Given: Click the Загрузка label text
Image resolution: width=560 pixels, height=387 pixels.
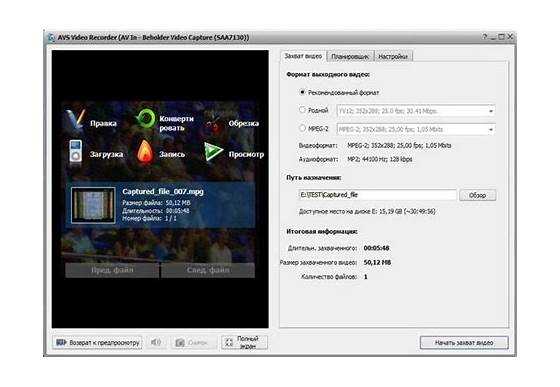Looking at the screenshot, I should (106, 155).
